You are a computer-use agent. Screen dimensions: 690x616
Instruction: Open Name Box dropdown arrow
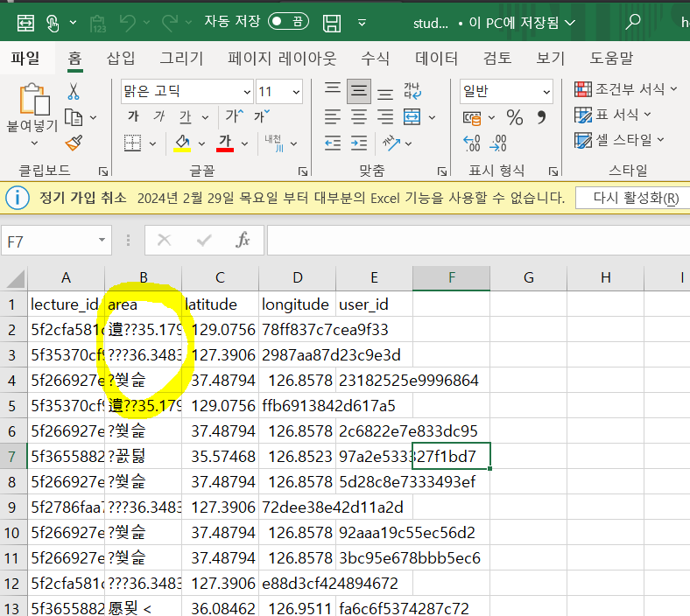coord(102,240)
